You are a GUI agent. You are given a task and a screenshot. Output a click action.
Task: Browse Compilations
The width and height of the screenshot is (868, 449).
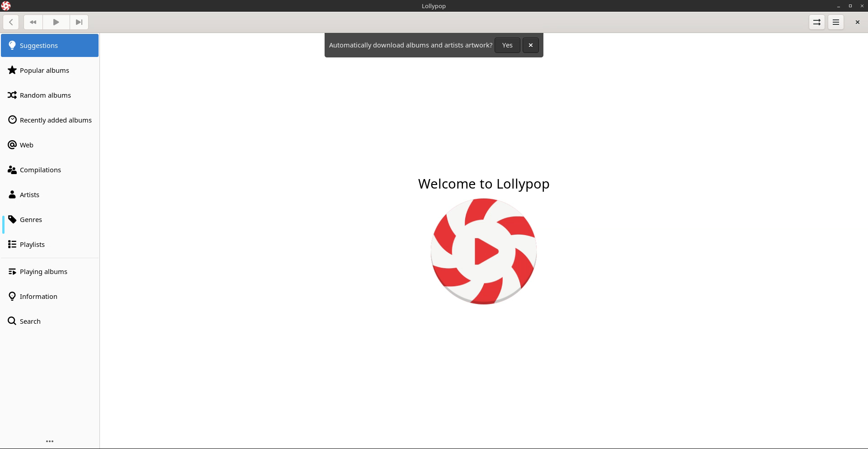tap(50, 170)
